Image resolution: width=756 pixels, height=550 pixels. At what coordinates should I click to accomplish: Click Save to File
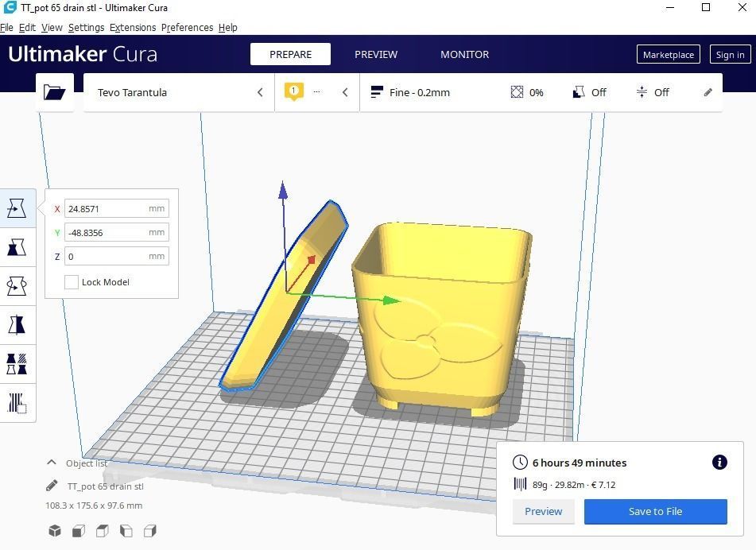tap(655, 511)
